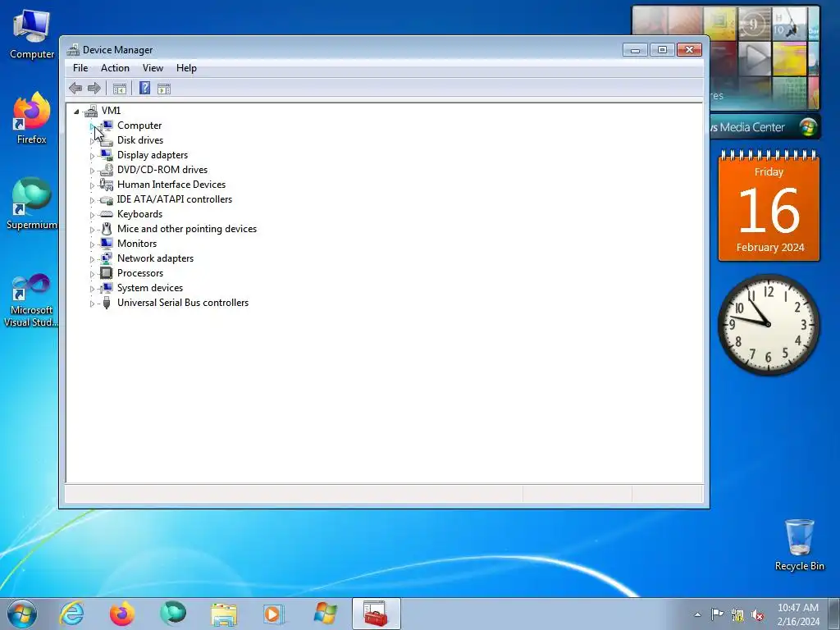Open Firefox desktop shortcut
This screenshot has height=630, width=840.
pos(32,118)
